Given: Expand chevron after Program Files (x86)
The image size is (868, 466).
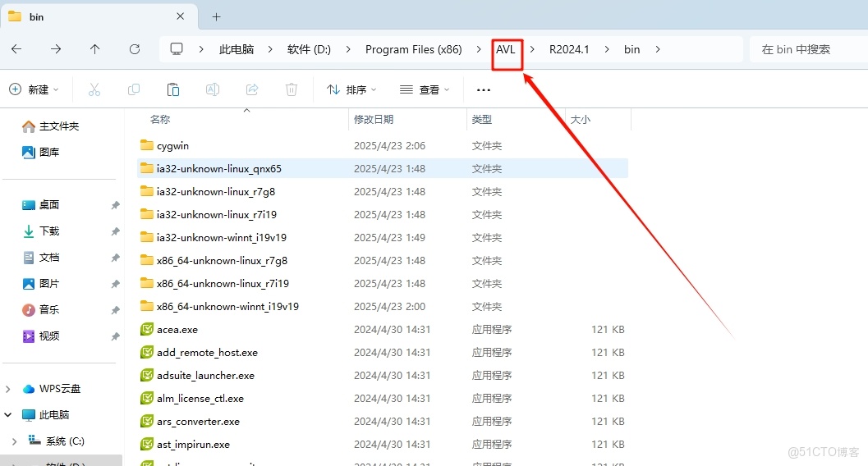Looking at the screenshot, I should 479,49.
